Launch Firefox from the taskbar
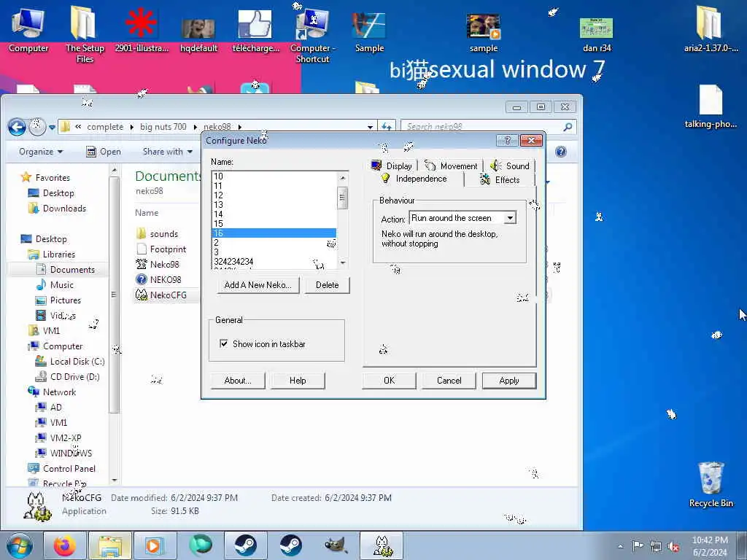Screen dimensions: 747x560 click(64, 545)
